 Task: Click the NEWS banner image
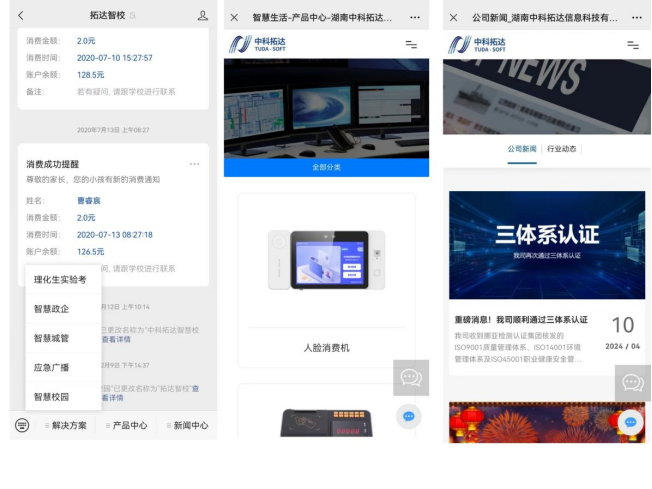(x=547, y=96)
